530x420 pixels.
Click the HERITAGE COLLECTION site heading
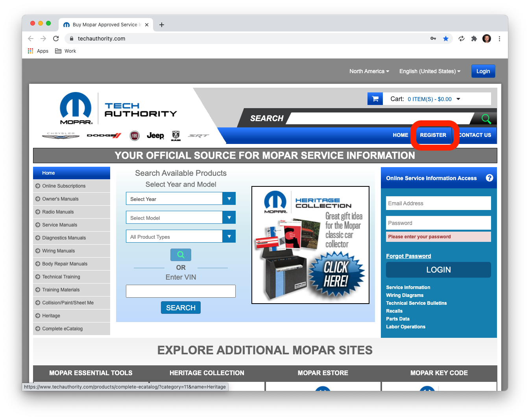point(207,373)
